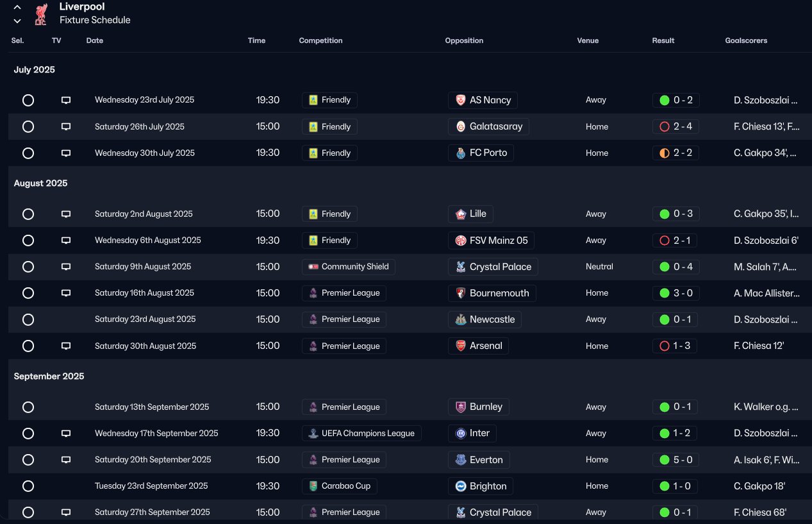Click the TV icon for Galatasaray match

66,126
